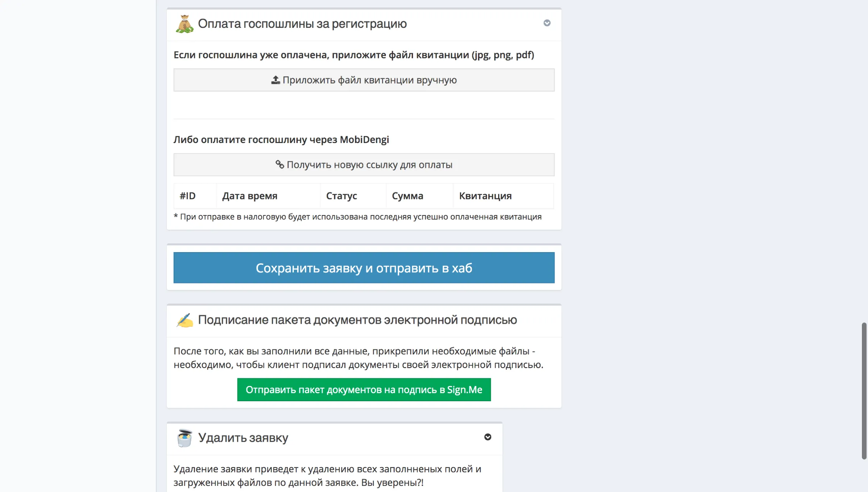Collapse the Удалить заявку panel using its chevron

(x=488, y=437)
